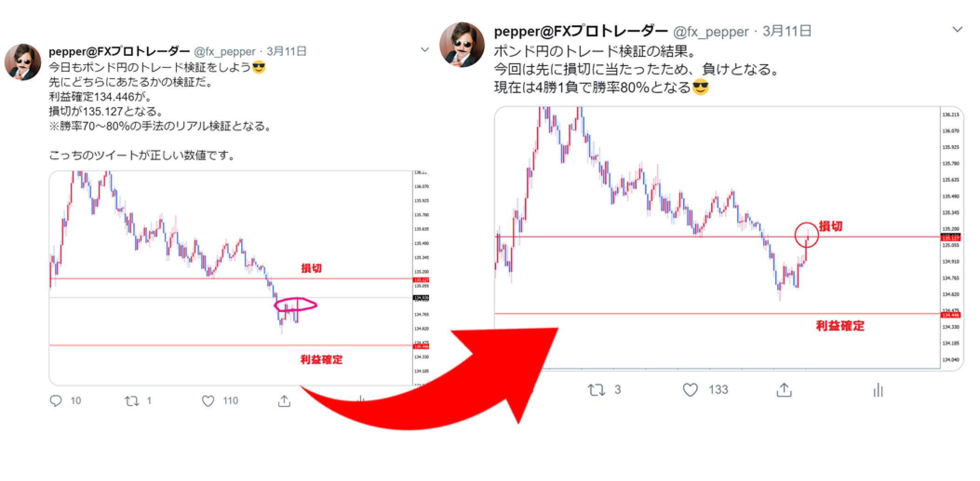
Task: Expand the right tweet options chevron
Action: (x=957, y=29)
